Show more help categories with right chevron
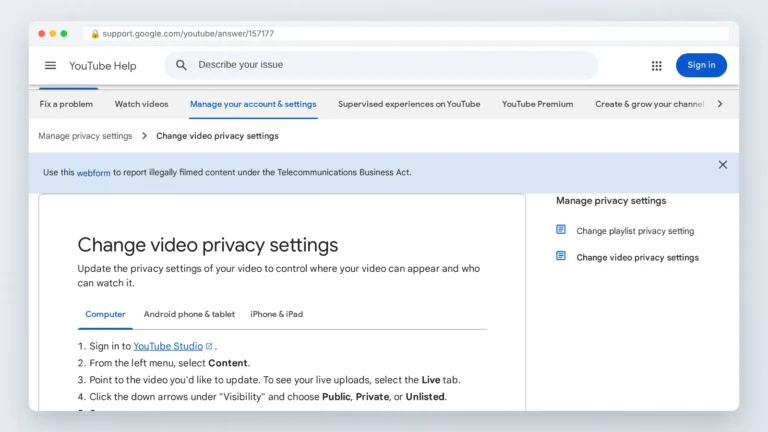The width and height of the screenshot is (768, 432). tap(720, 104)
